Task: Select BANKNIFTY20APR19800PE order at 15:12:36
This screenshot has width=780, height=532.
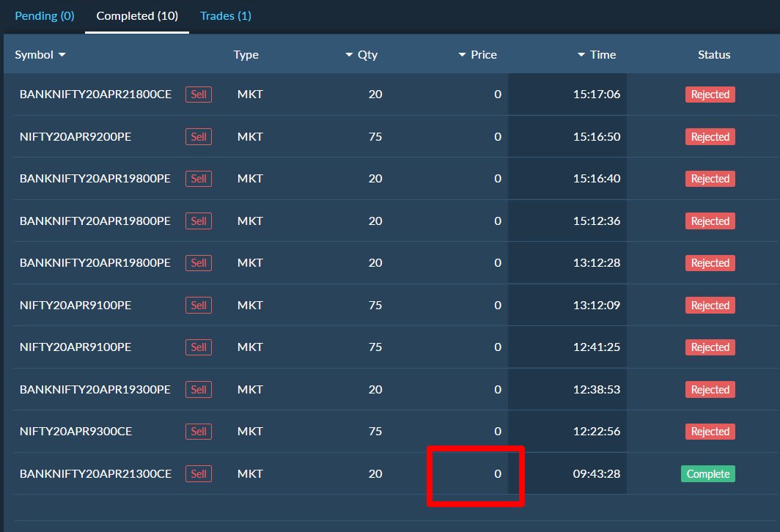Action: (95, 221)
